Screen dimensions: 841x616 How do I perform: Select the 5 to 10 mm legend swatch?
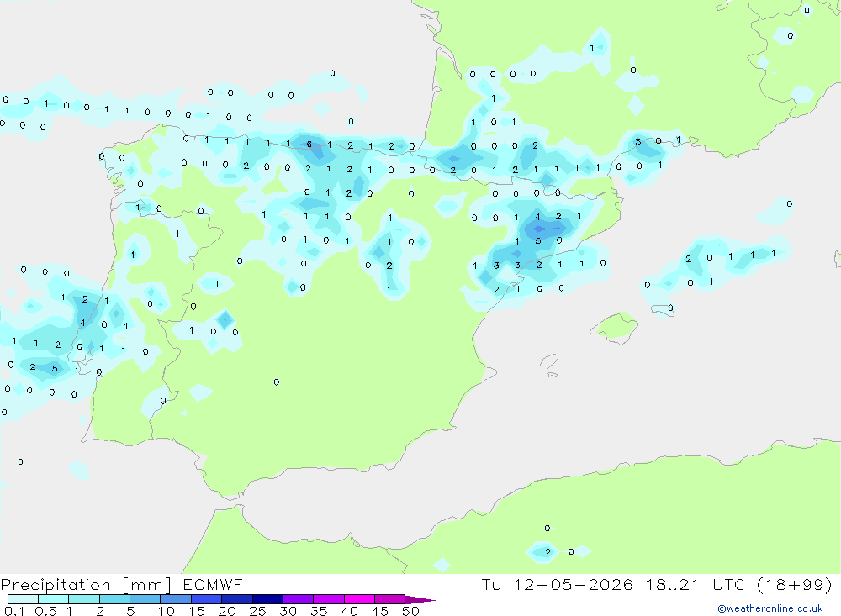145,599
